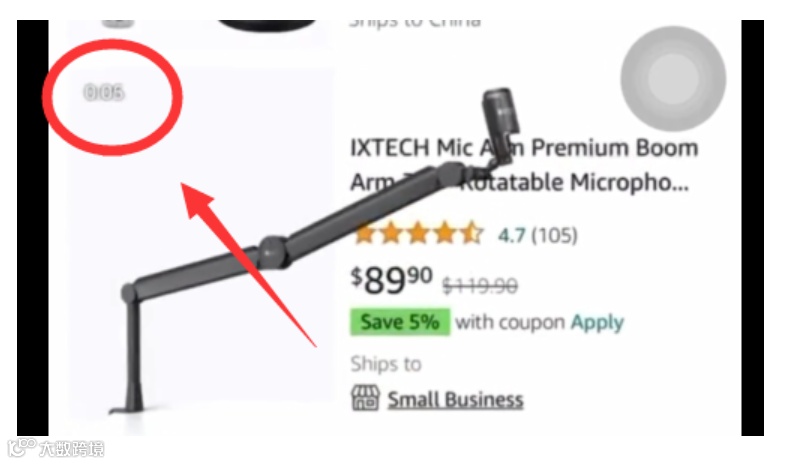The height and width of the screenshot is (464, 794).
Task: Click the Small Business storefront icon
Action: (x=365, y=398)
